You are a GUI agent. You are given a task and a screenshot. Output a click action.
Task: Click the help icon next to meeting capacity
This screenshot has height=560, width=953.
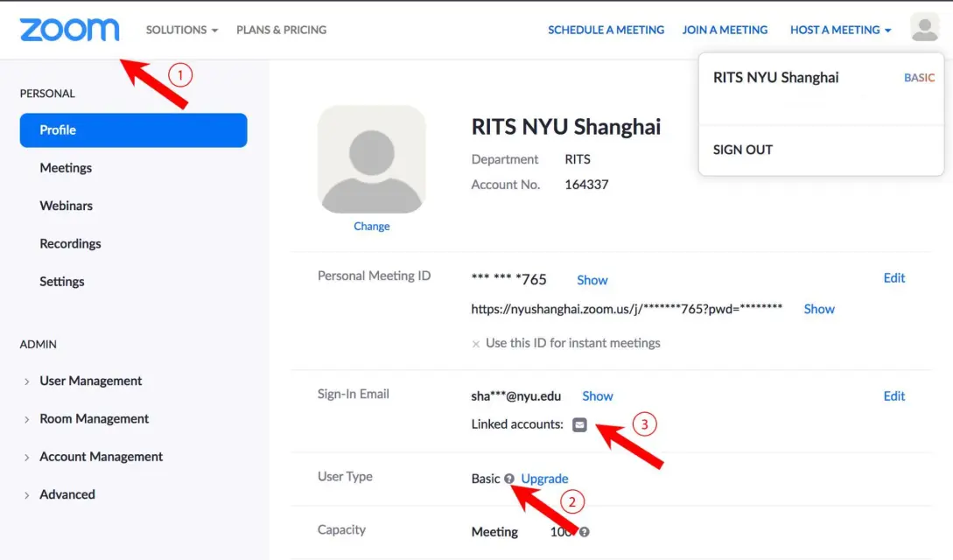(583, 531)
